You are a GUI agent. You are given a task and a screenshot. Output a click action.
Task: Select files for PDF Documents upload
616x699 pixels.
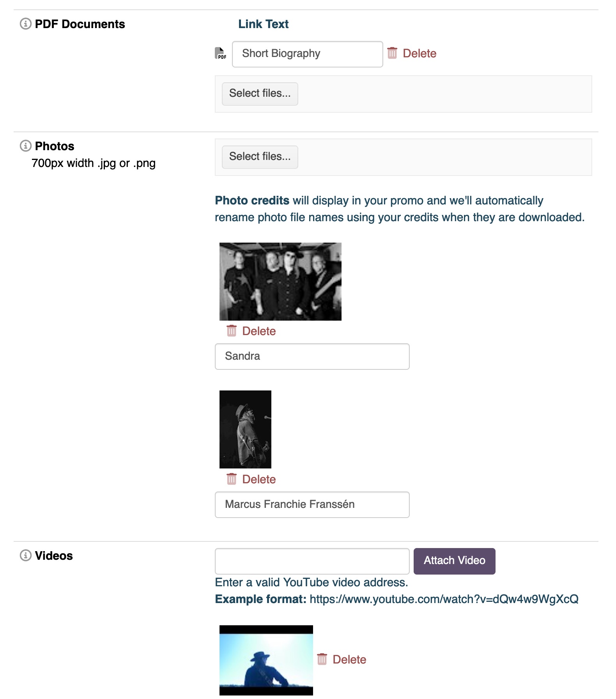pyautogui.click(x=260, y=94)
